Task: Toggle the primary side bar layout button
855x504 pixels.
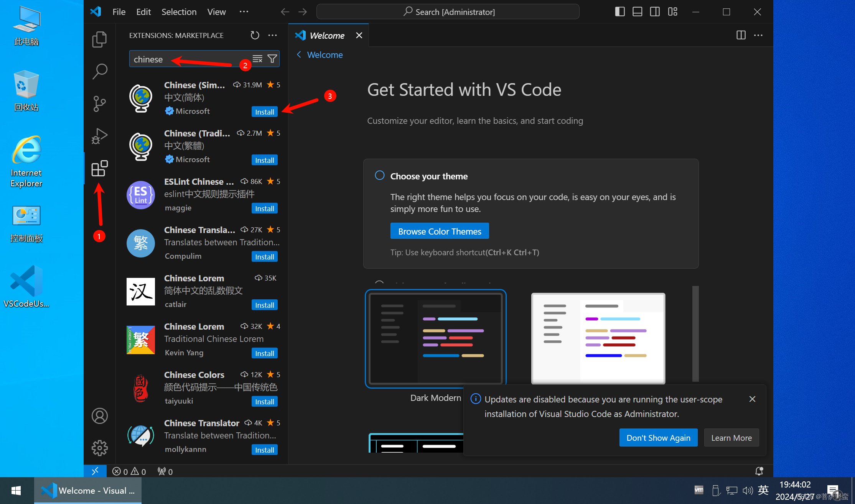Action: 620,12
